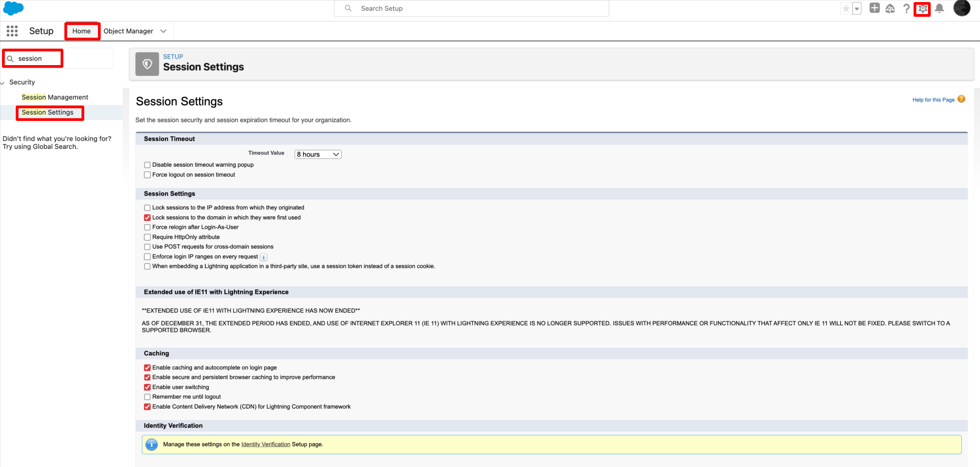Open the question mark Help menu
Image resolution: width=980 pixels, height=467 pixels.
906,8
